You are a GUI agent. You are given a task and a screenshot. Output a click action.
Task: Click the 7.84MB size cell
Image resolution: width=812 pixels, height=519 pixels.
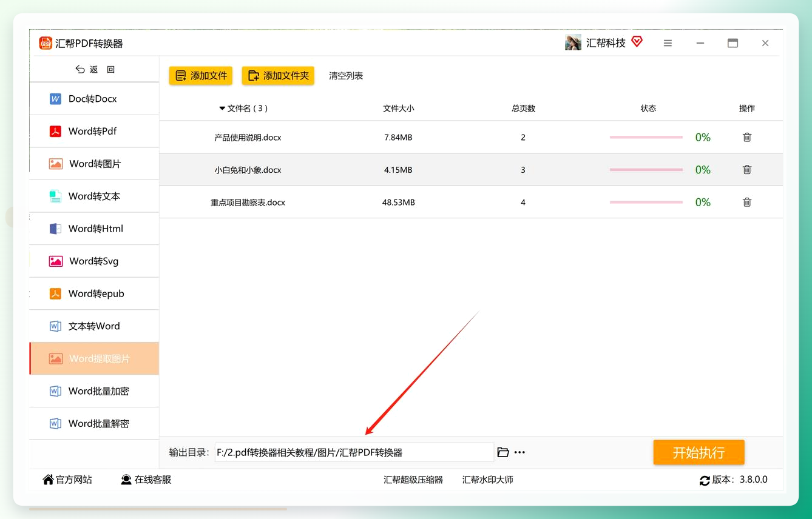[398, 138]
